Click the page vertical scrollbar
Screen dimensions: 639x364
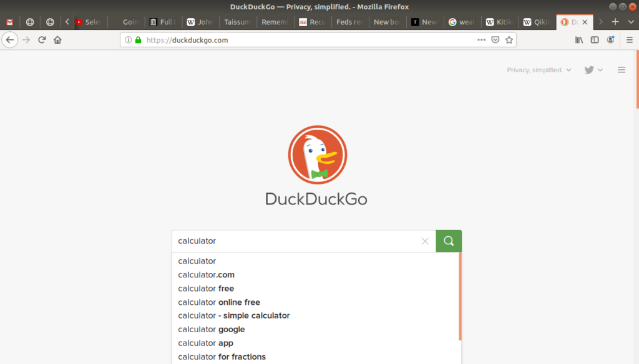pyautogui.click(x=637, y=79)
